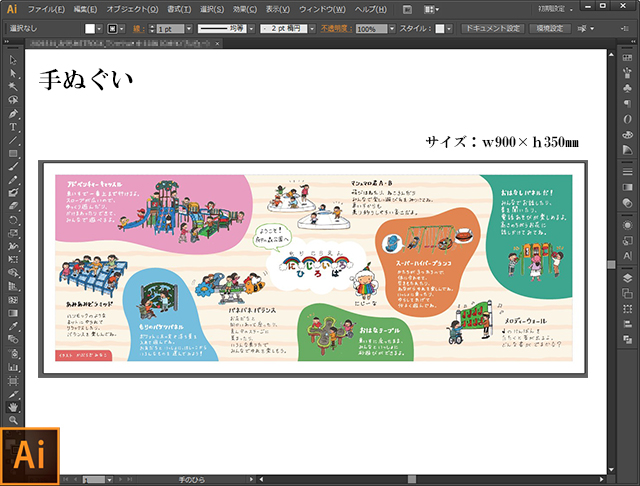Select the Hand tool

13,407
